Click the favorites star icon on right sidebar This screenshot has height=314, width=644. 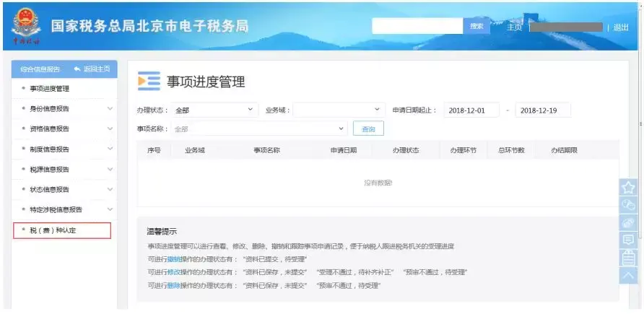pyautogui.click(x=628, y=188)
